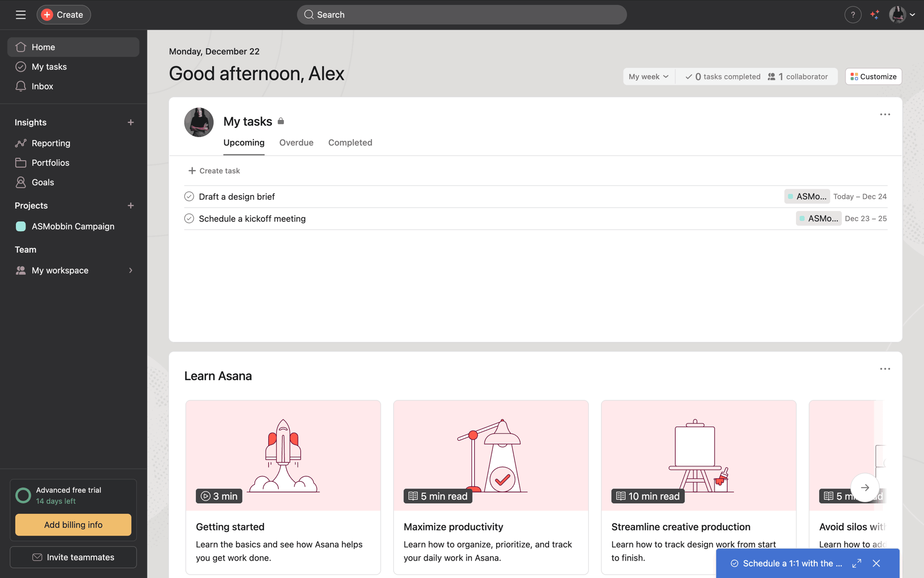
Task: Switch to the Upcoming tab
Action: click(244, 143)
